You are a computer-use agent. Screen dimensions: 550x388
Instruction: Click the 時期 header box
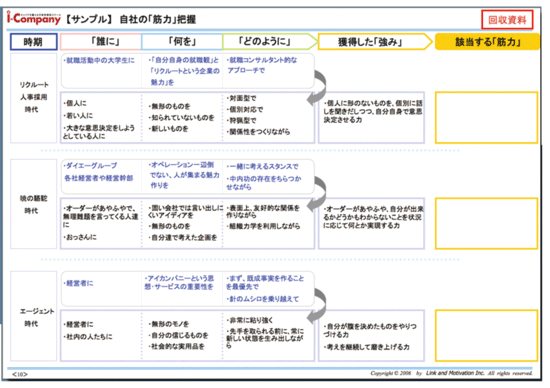(x=33, y=42)
